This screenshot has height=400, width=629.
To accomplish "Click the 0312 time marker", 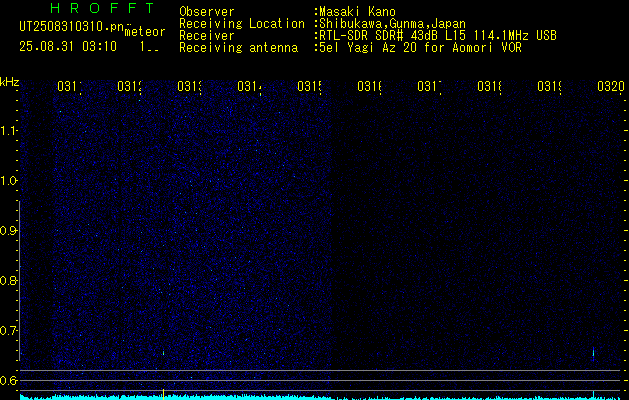I will click(130, 86).
